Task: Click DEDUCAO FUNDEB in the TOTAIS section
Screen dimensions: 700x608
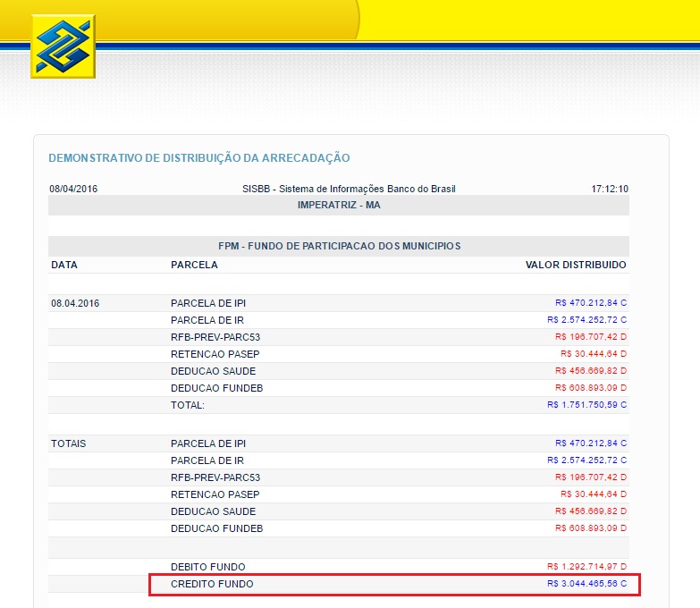Action: click(x=216, y=528)
